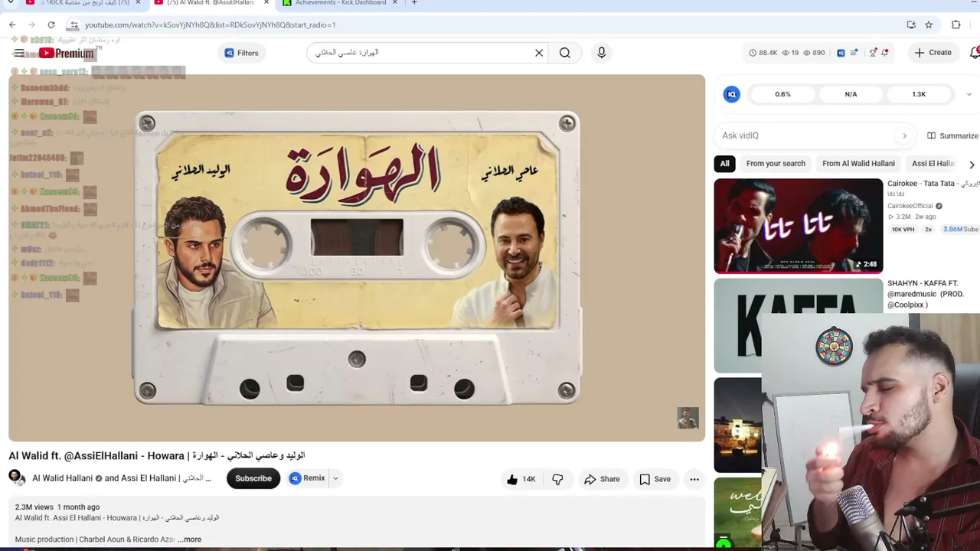980x551 pixels.
Task: Go back with the browser back arrow
Action: click(x=12, y=24)
